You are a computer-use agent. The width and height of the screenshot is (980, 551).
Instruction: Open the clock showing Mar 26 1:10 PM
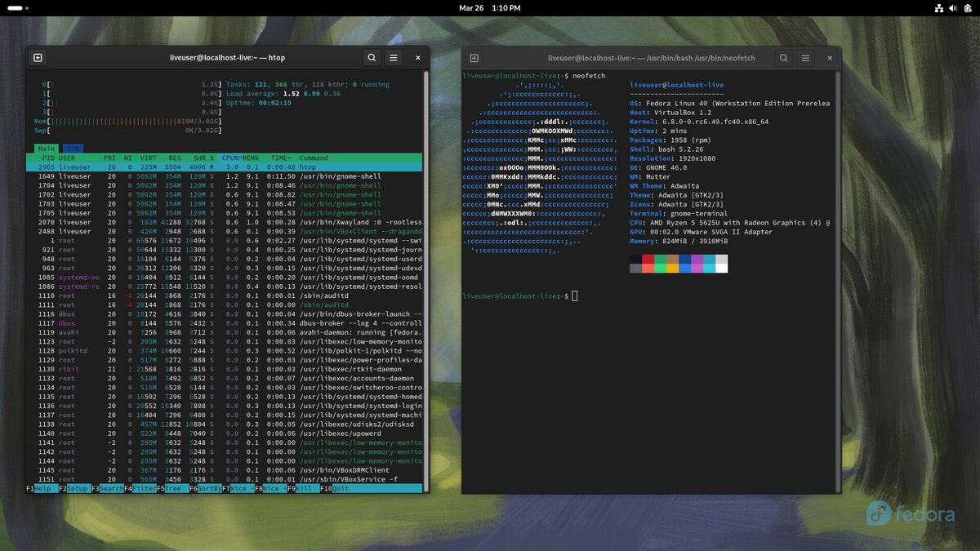coord(490,7)
